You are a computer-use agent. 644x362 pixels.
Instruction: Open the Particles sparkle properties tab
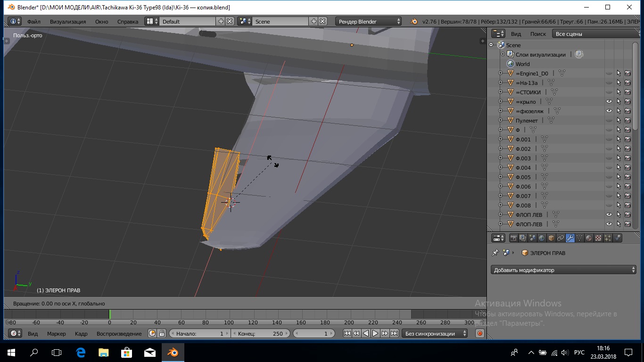pyautogui.click(x=608, y=238)
